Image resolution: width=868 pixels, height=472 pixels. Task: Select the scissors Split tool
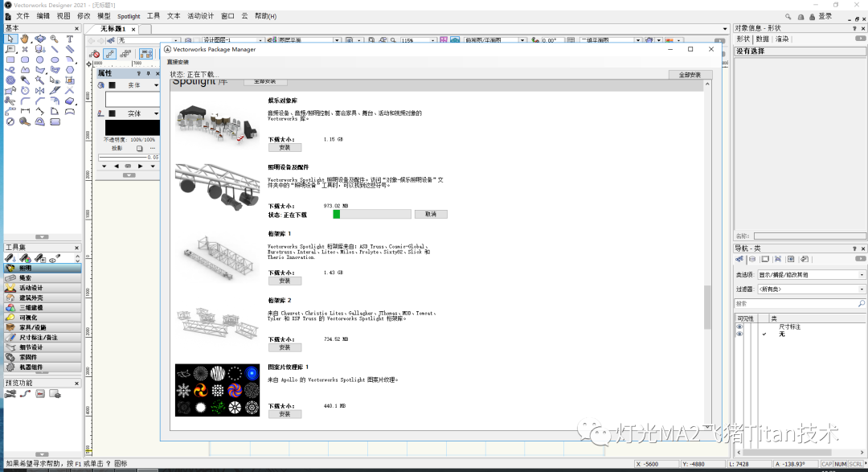click(10, 101)
